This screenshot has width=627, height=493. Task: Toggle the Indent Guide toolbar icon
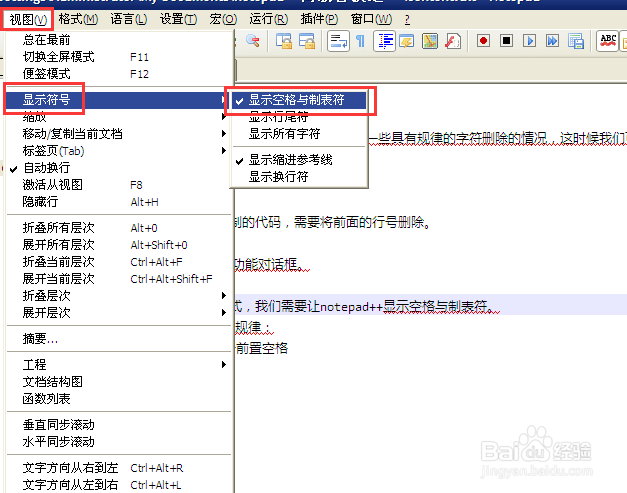(384, 41)
